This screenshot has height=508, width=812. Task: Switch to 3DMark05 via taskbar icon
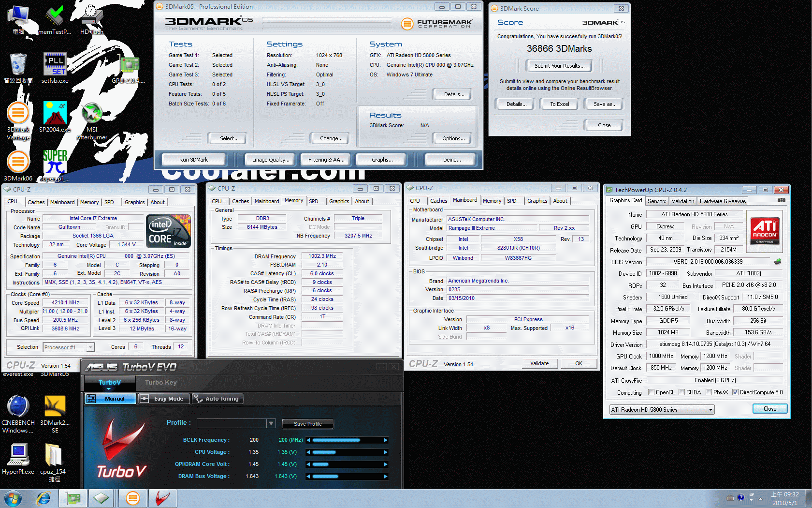(132, 498)
